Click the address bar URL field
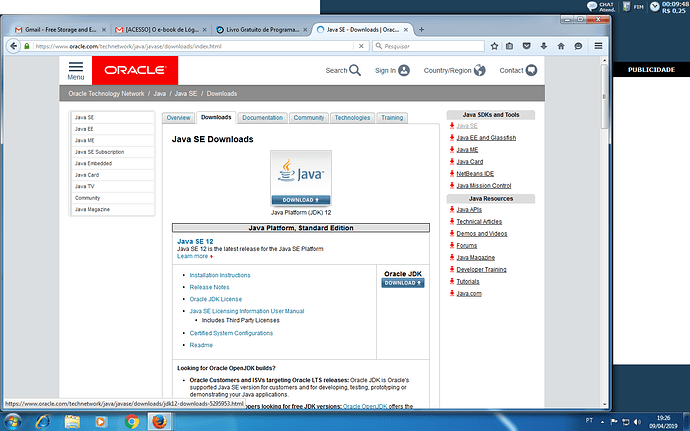The height and width of the screenshot is (431, 690). click(x=194, y=46)
